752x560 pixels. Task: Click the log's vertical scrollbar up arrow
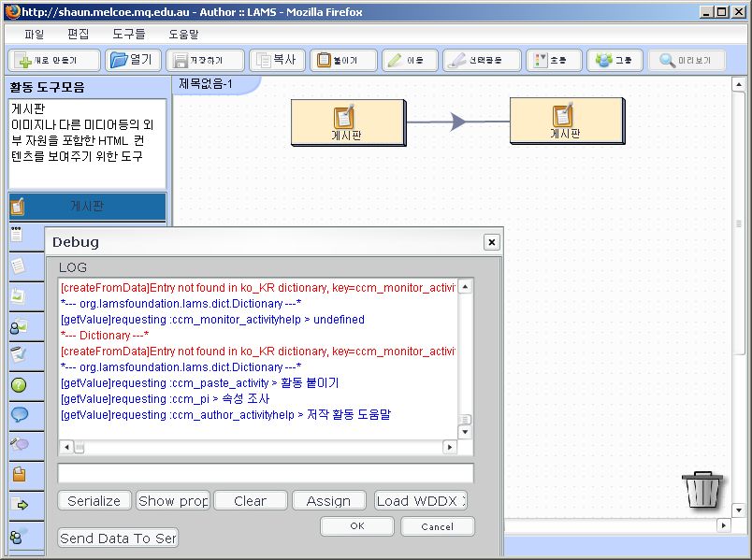pyautogui.click(x=465, y=287)
